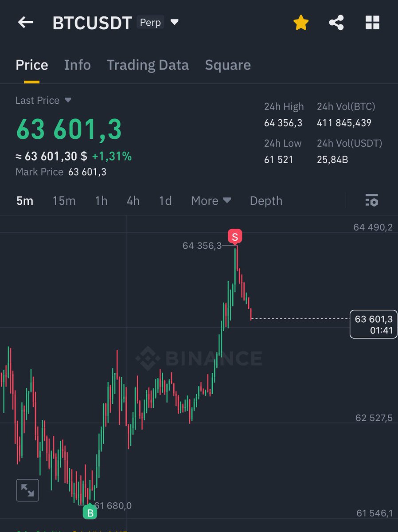The image size is (398, 532).
Task: Tap the Mark Price 63 601,3 value
Action: click(x=87, y=172)
